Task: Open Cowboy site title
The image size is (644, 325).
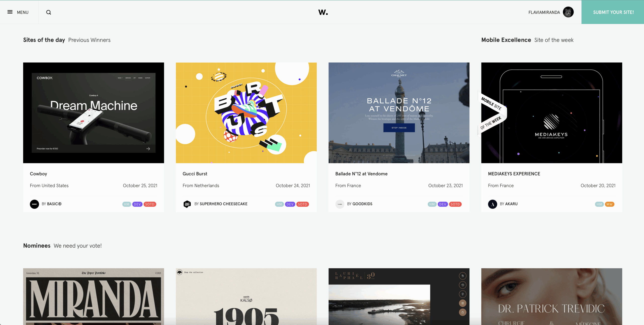Action: pos(38,174)
